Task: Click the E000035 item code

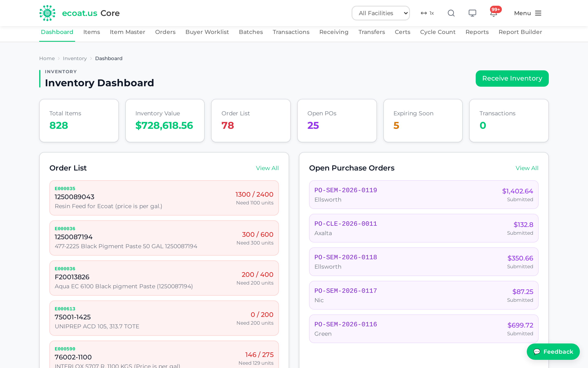Action: [65, 189]
